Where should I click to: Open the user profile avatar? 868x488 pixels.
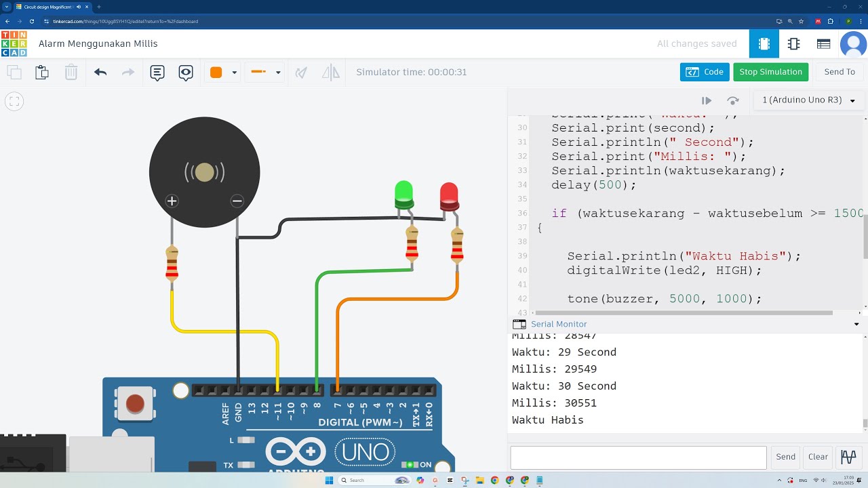click(853, 44)
